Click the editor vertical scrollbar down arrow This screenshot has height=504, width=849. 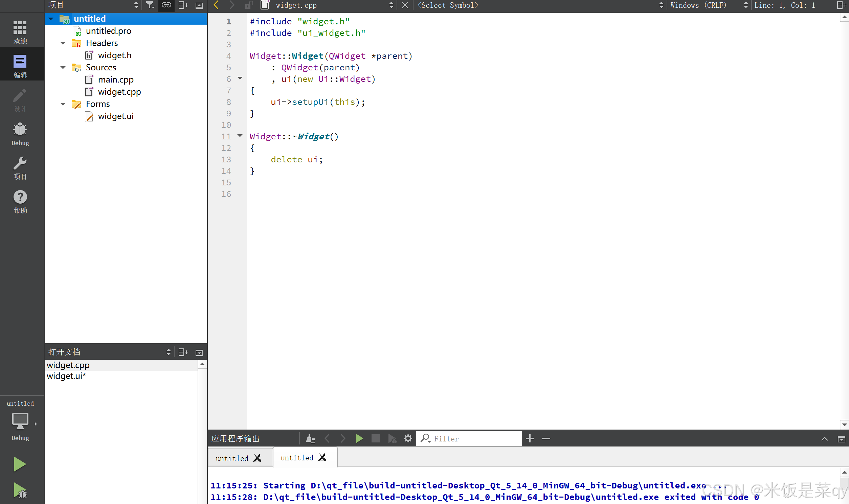point(844,425)
